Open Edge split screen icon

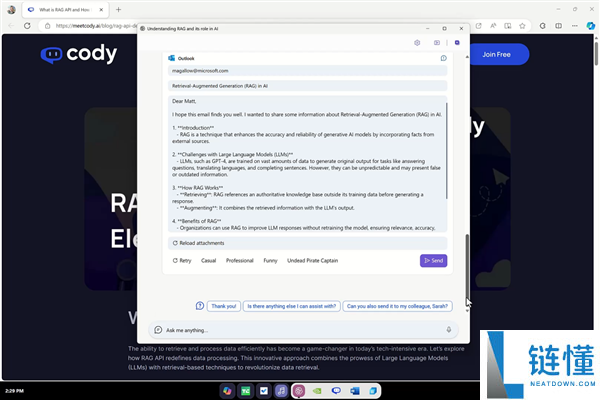(x=559, y=26)
